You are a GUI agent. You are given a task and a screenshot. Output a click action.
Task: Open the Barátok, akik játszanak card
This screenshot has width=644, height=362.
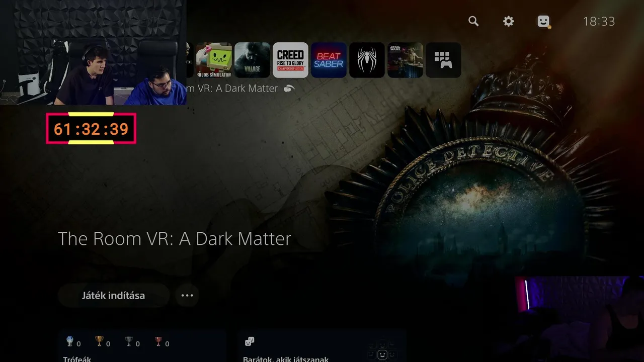322,346
